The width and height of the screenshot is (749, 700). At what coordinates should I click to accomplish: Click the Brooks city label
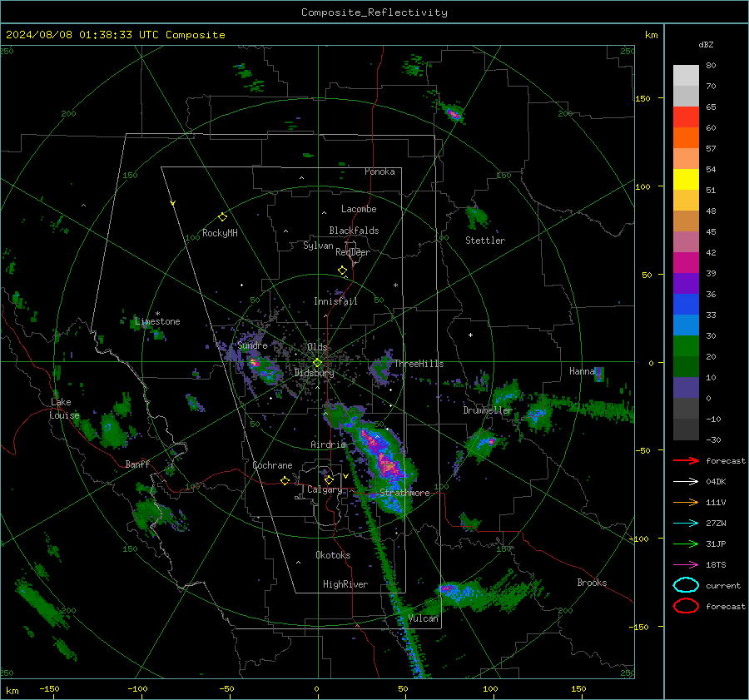coord(592,583)
